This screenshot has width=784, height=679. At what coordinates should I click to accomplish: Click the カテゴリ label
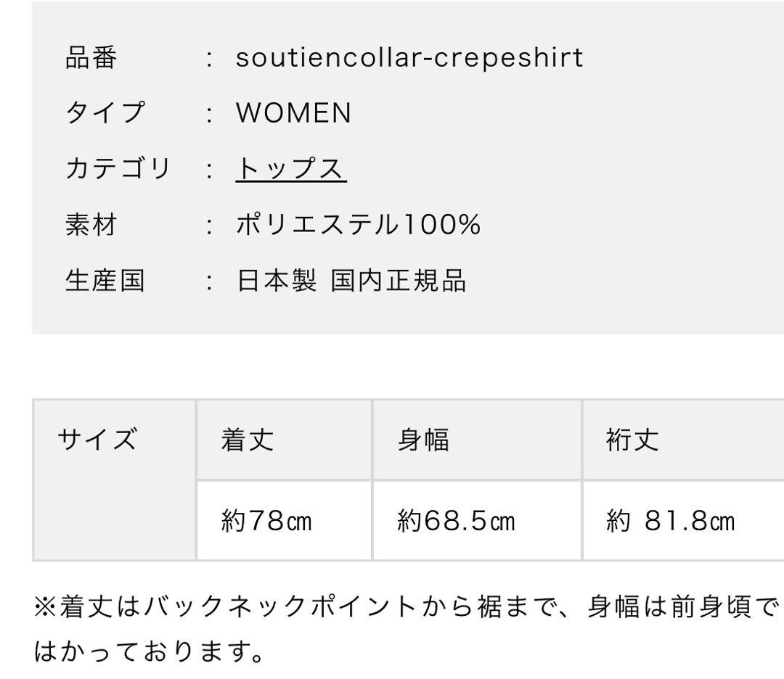118,170
